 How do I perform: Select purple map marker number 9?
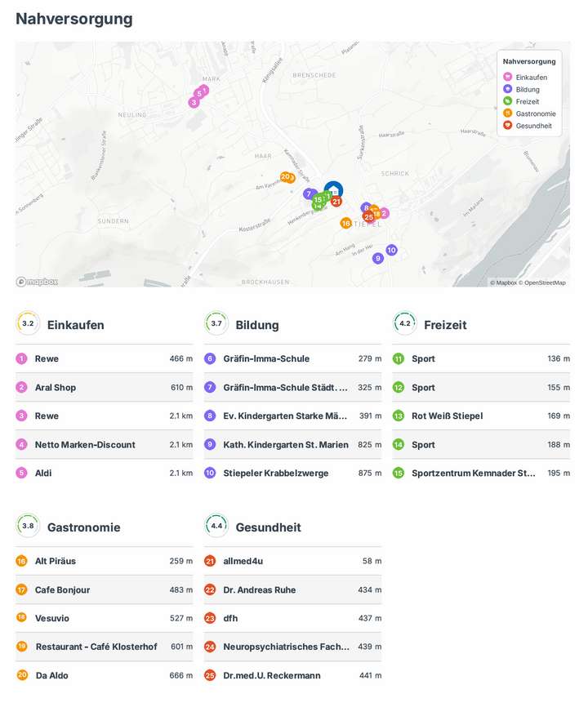click(x=377, y=258)
